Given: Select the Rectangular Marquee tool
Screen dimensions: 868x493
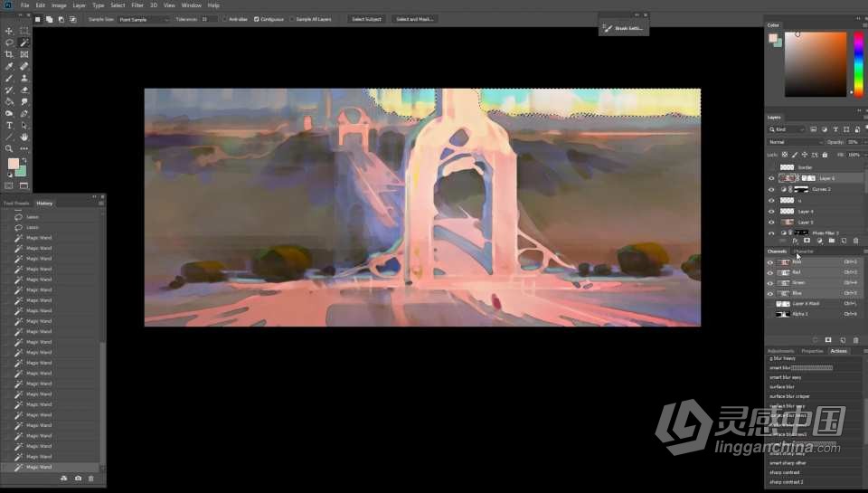Looking at the screenshot, I should pos(24,31).
